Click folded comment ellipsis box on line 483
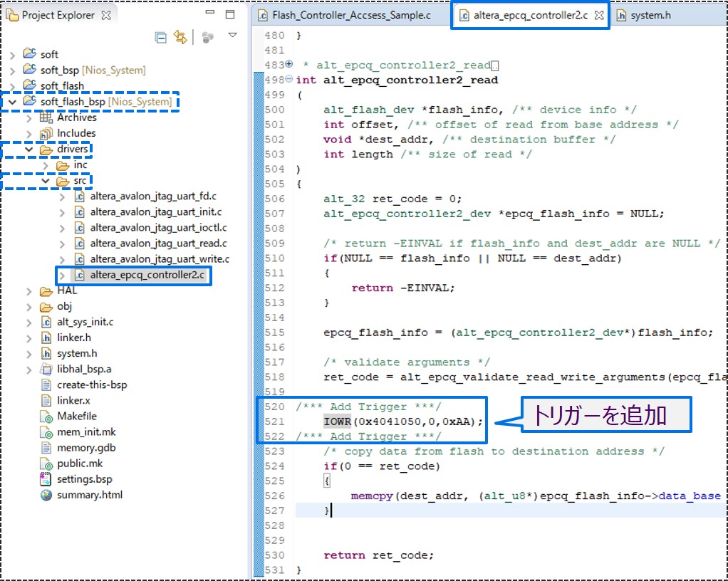This screenshot has height=581, width=728. pyautogui.click(x=495, y=66)
